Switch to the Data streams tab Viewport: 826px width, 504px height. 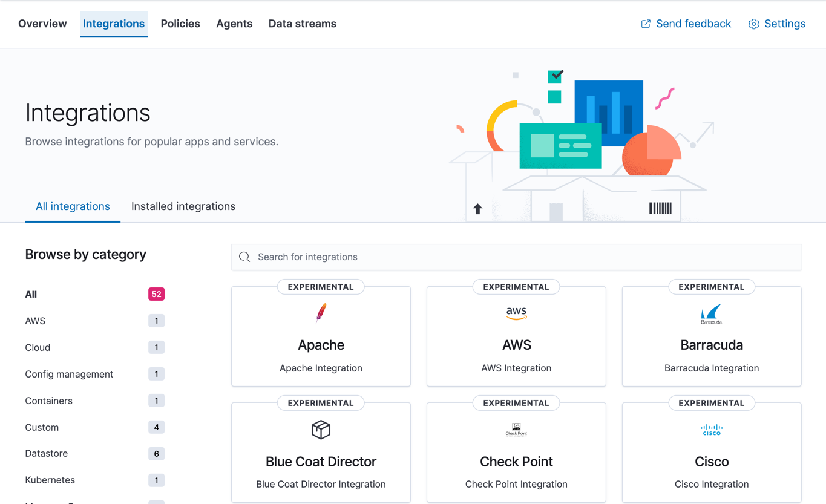302,24
